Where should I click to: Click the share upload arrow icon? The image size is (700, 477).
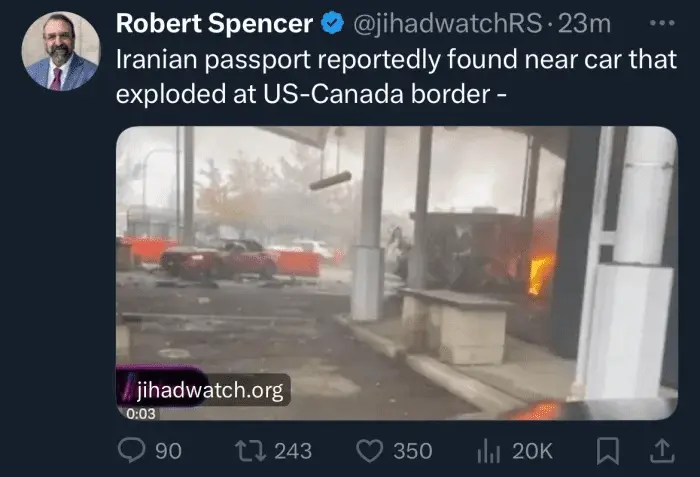tap(662, 451)
